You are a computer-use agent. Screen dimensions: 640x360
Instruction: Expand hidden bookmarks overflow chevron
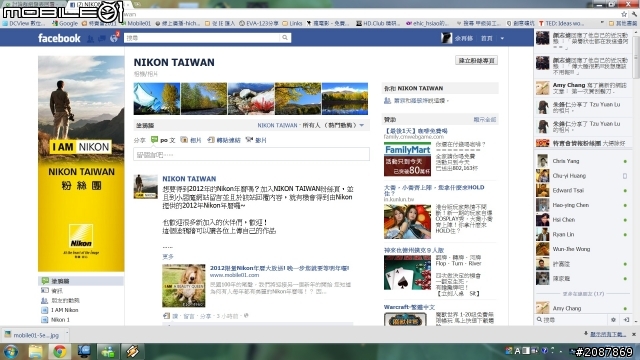point(602,23)
